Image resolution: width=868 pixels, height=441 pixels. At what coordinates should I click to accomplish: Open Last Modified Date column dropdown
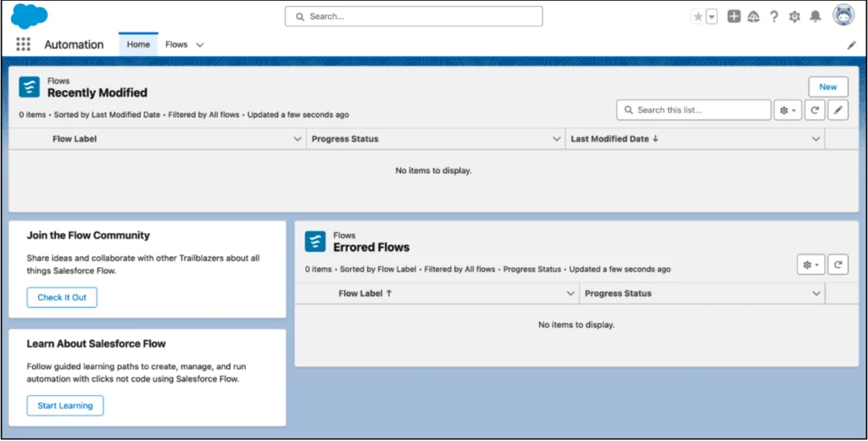click(x=815, y=139)
